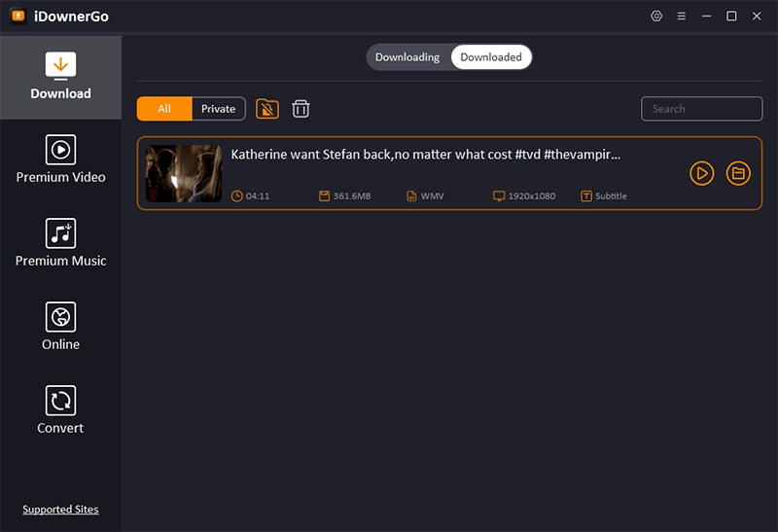Open Premium Music section
This screenshot has width=778, height=532.
point(60,244)
